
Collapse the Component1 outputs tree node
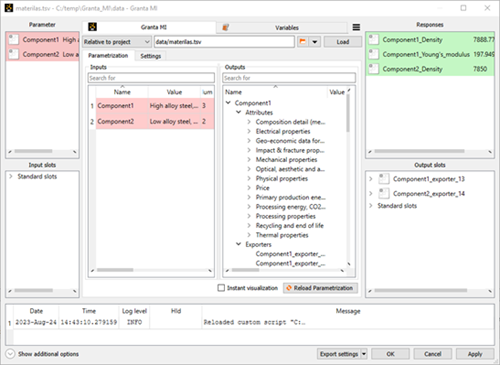click(x=228, y=103)
